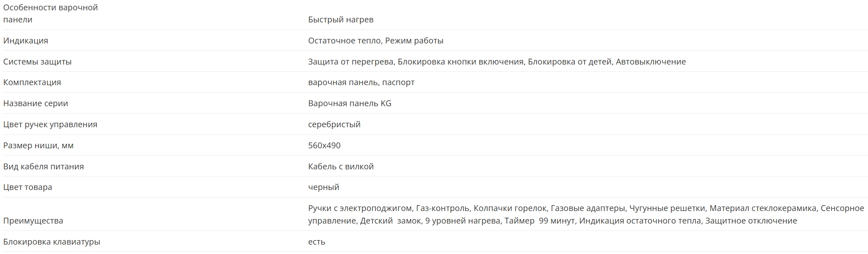Click the 'Индикация' row label
The width and height of the screenshot is (868, 254).
26,41
